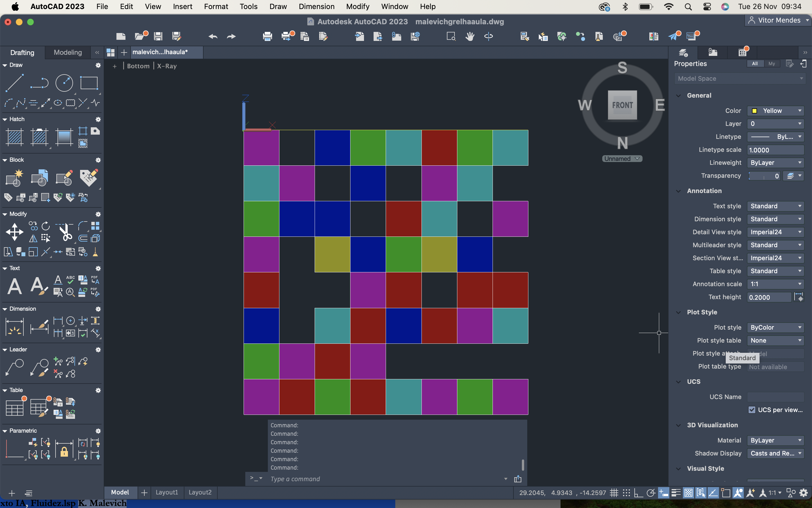Click the Move tool in Modify panel
The image size is (812, 508).
pyautogui.click(x=14, y=232)
